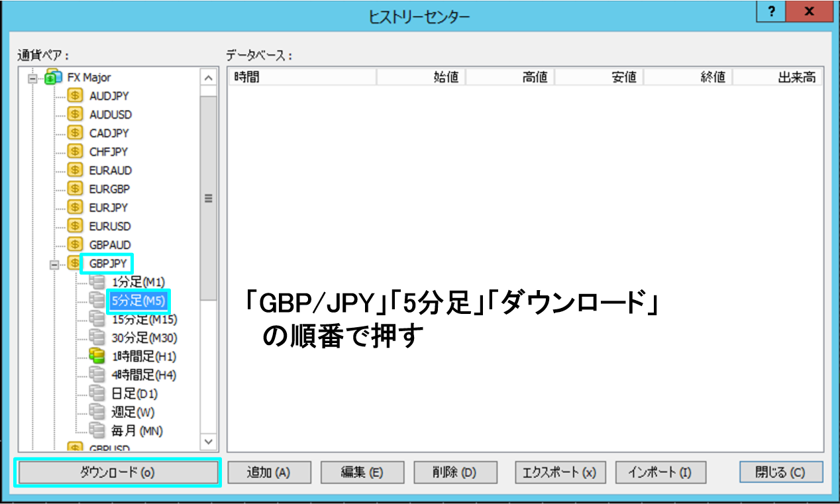840x504 pixels.
Task: Click the 1分足(M1) database icon
Action: click(97, 282)
